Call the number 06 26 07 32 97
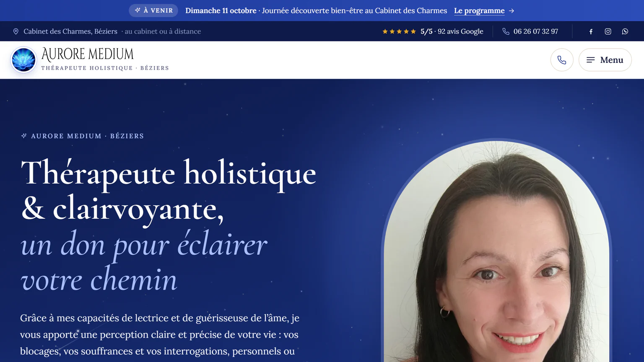The width and height of the screenshot is (644, 362). (535, 31)
